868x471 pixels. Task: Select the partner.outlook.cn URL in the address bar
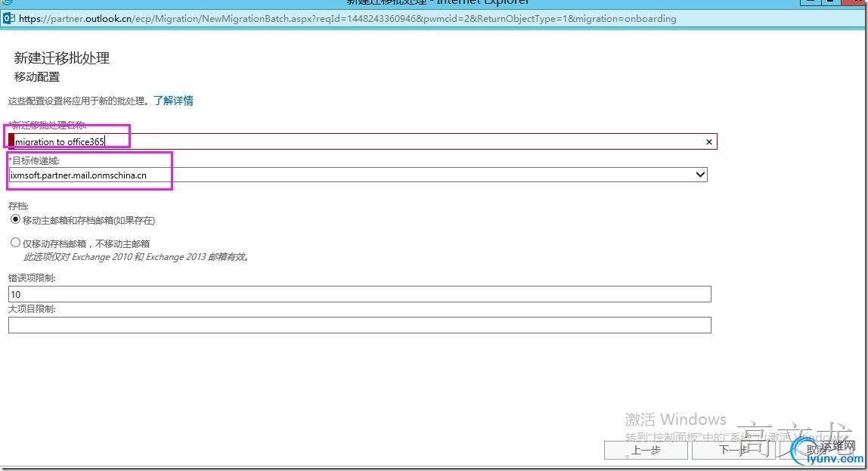(x=347, y=19)
